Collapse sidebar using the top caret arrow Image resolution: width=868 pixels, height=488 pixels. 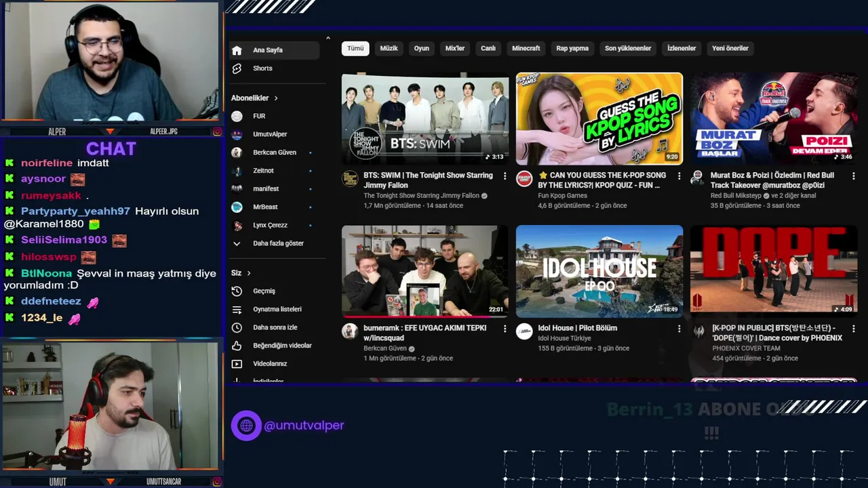click(328, 38)
